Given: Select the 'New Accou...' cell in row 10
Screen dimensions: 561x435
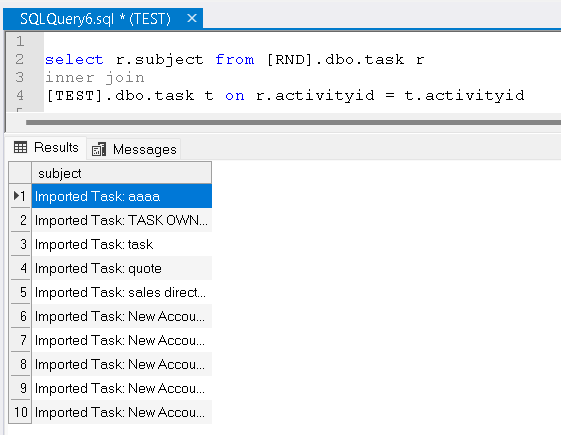Looking at the screenshot, I should point(122,412).
